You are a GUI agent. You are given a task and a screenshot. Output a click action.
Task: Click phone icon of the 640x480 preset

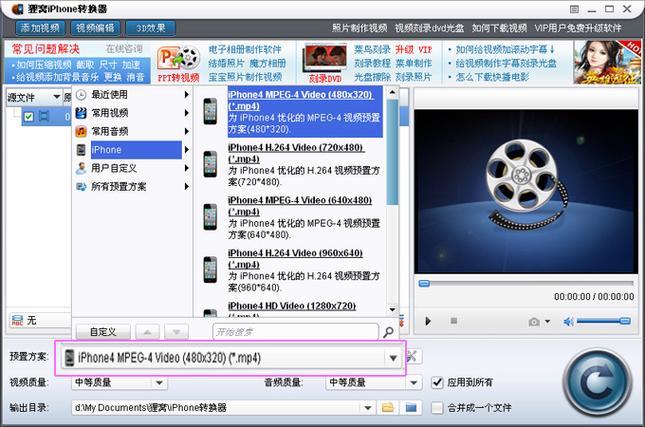pos(210,217)
